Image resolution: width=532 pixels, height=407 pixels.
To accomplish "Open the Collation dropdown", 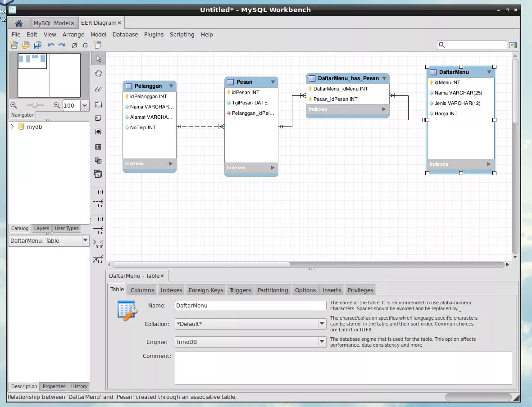I will pyautogui.click(x=322, y=324).
